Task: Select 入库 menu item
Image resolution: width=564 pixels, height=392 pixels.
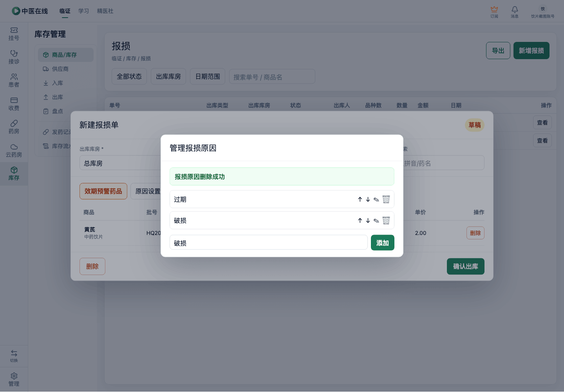Action: click(x=66, y=83)
